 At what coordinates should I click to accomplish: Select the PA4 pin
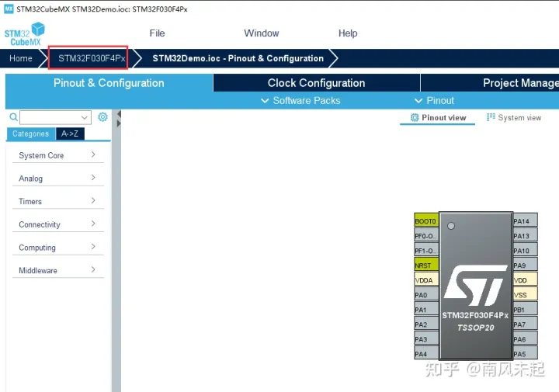pyautogui.click(x=426, y=354)
